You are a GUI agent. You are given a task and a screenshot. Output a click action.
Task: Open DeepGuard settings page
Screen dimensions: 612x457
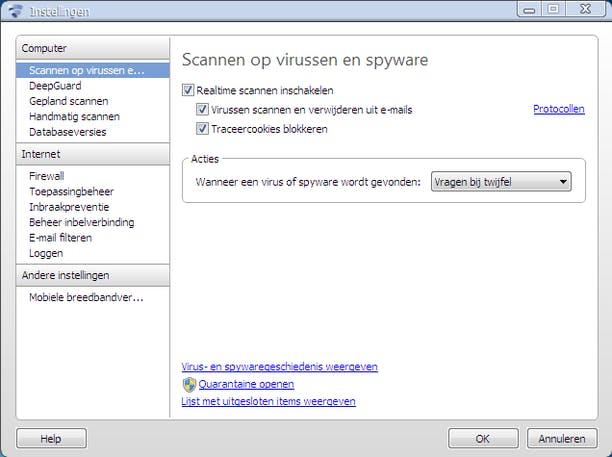click(x=54, y=86)
